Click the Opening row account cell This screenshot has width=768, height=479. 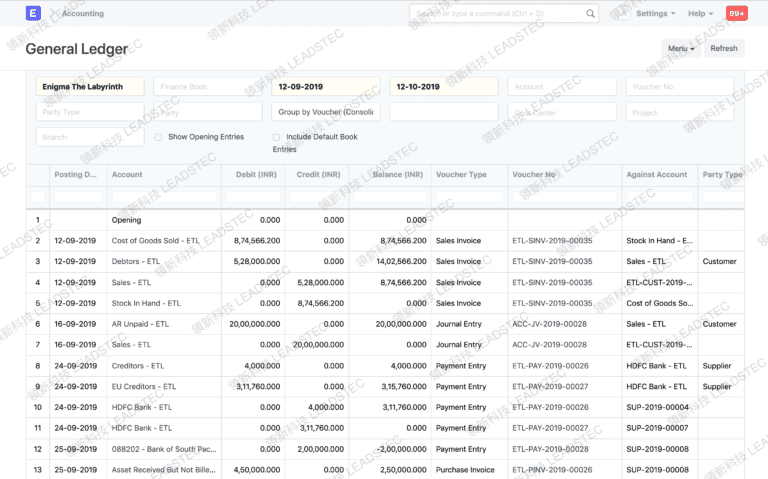tap(164, 220)
